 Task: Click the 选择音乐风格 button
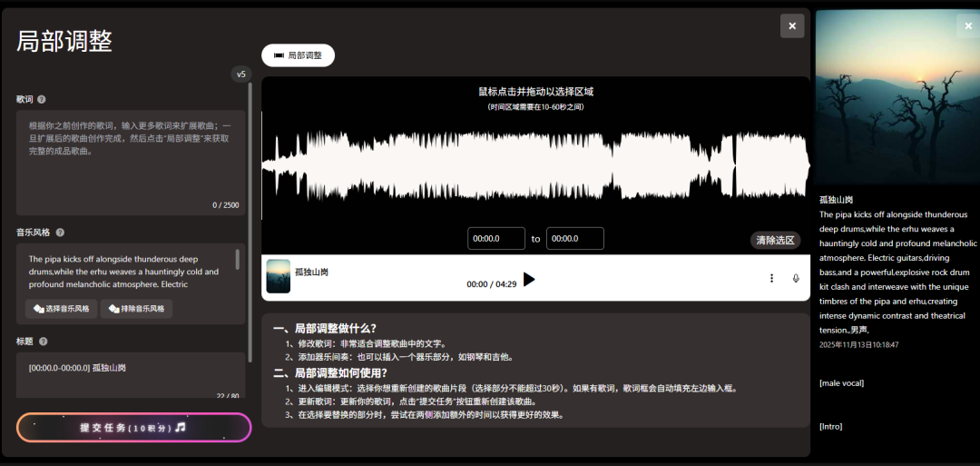[62, 309]
